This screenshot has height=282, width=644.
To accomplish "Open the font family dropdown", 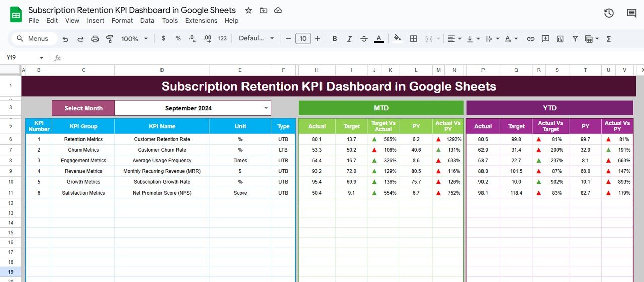I will pos(257,39).
